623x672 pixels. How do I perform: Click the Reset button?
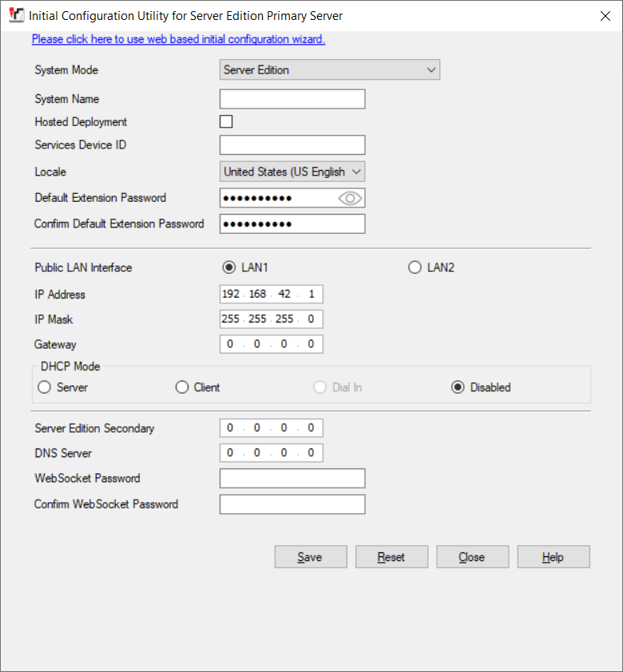point(392,557)
